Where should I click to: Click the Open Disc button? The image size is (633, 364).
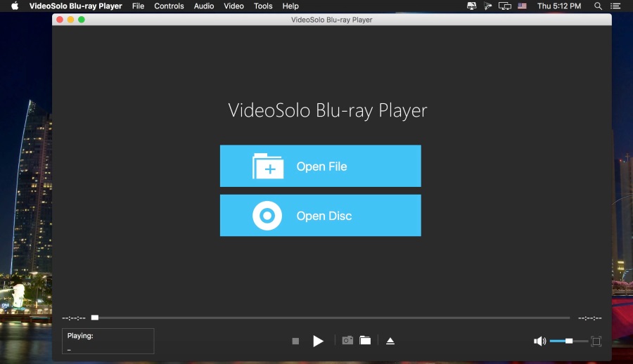point(320,216)
